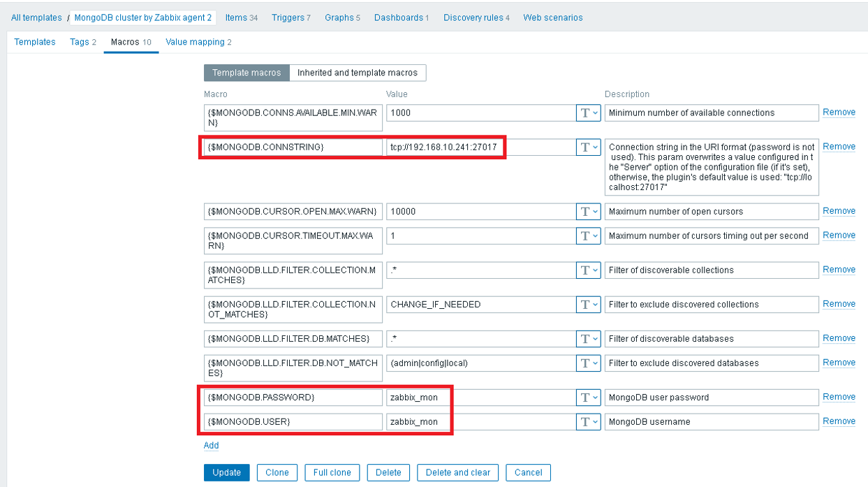The height and width of the screenshot is (487, 868).
Task: Open Triggers list
Action: [x=290, y=17]
